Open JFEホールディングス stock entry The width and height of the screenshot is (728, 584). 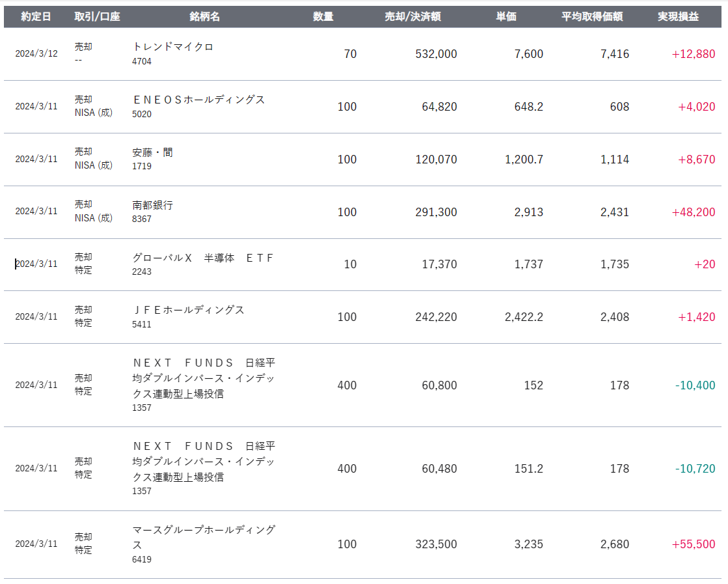189,310
